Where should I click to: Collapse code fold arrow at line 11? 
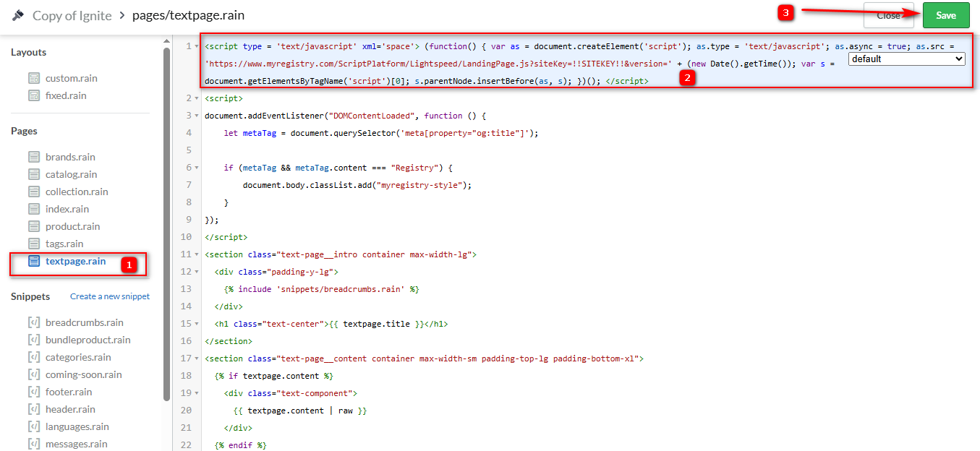[197, 254]
